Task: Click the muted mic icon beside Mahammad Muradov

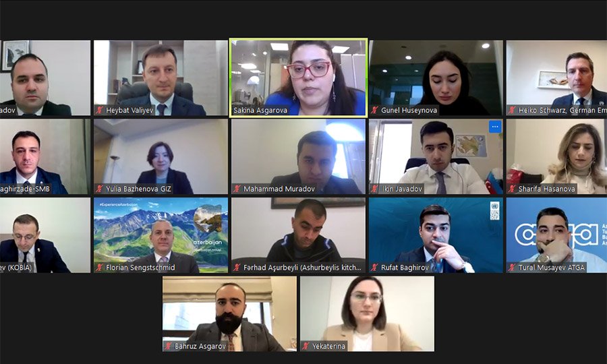Action: pyautogui.click(x=237, y=189)
